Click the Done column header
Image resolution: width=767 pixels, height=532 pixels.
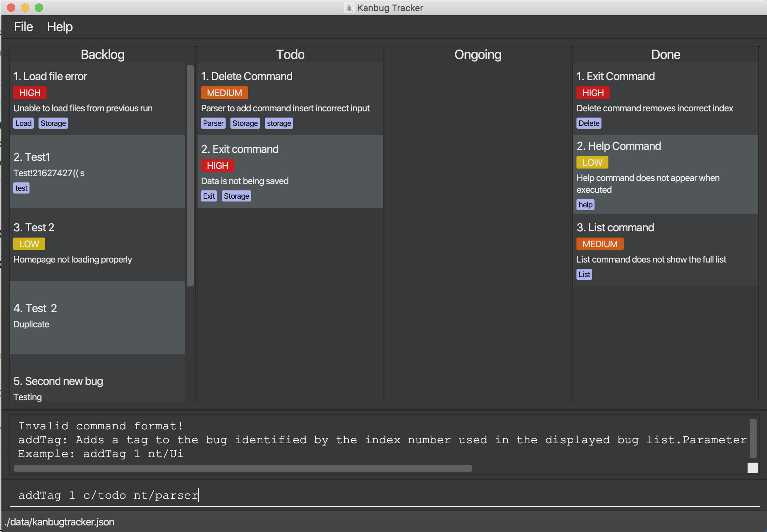[666, 54]
